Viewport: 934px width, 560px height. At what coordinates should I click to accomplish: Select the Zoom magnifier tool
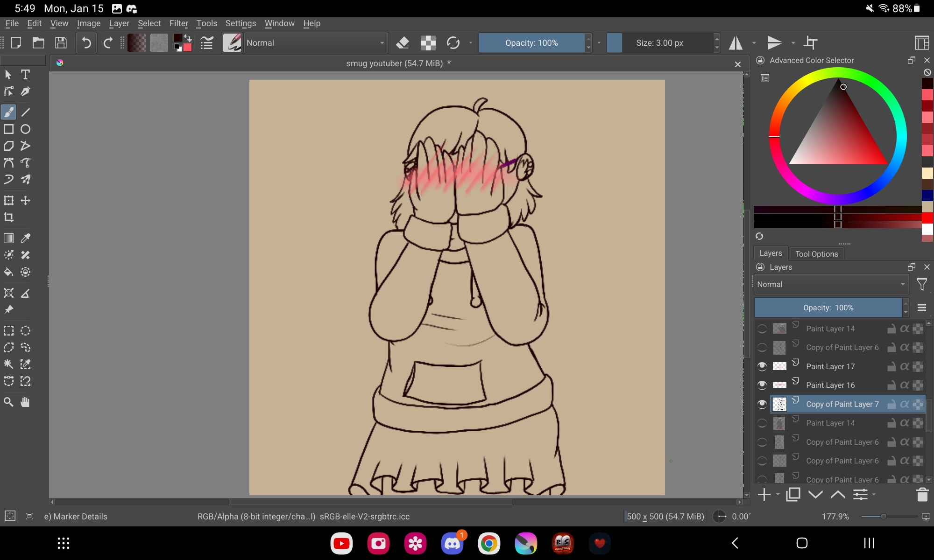[8, 402]
